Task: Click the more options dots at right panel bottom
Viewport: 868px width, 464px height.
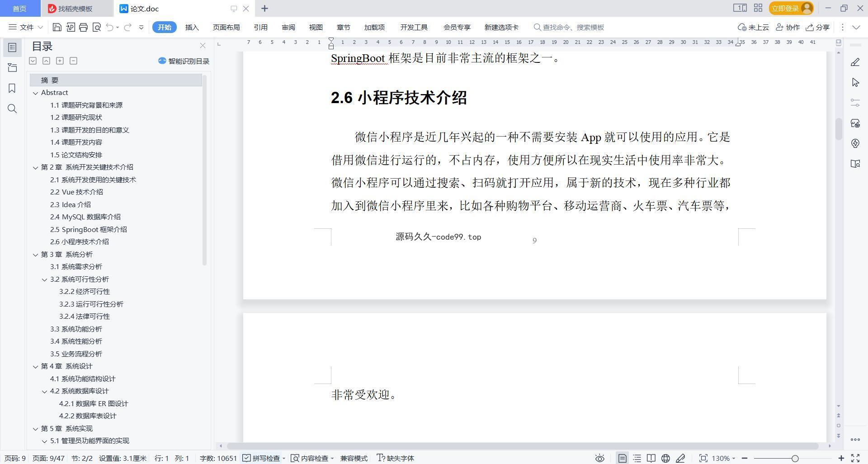Action: (x=855, y=439)
